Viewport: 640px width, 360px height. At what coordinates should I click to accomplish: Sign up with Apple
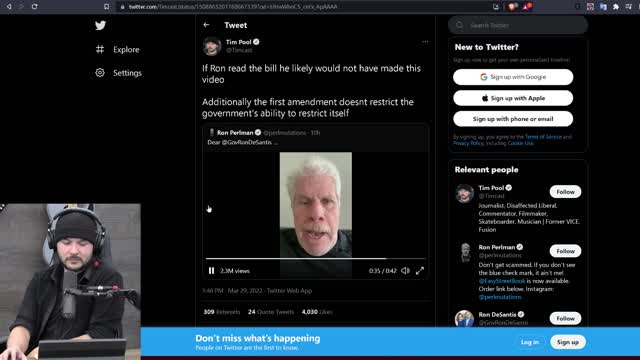[513, 98]
